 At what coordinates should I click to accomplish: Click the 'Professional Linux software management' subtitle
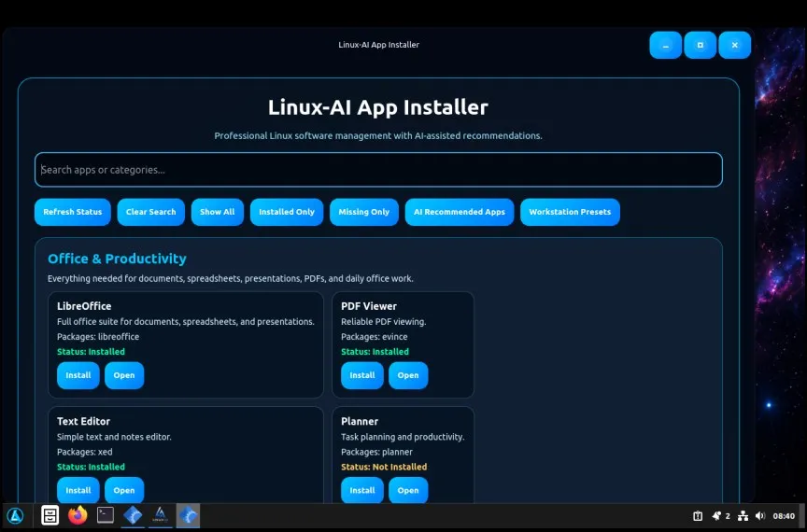point(378,136)
